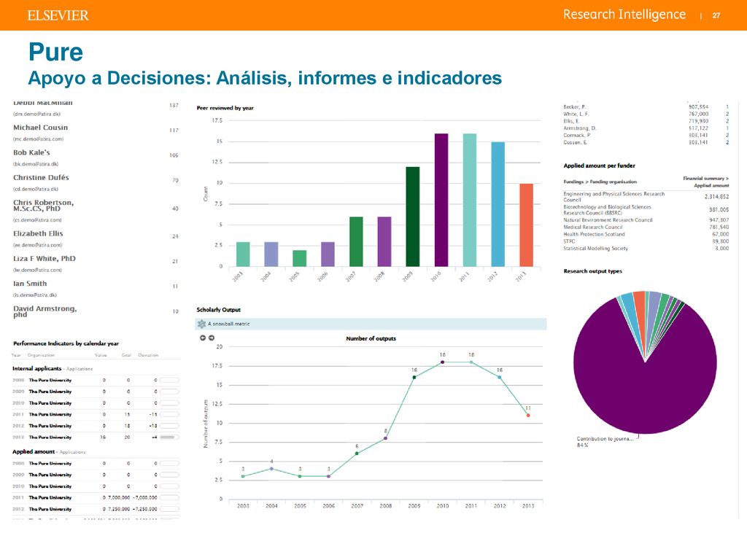Image resolution: width=747 pixels, height=560 pixels.
Task: Click Health Protection Scotland funder
Action: (x=594, y=234)
